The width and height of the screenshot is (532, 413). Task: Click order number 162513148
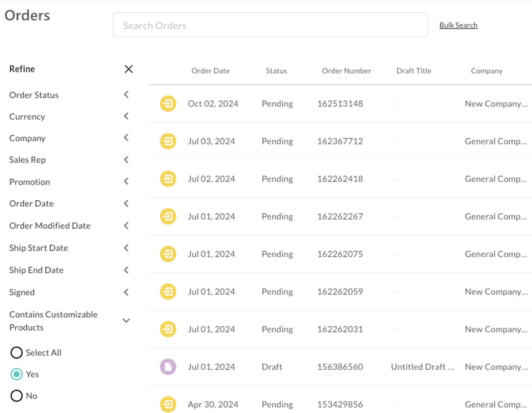(340, 103)
